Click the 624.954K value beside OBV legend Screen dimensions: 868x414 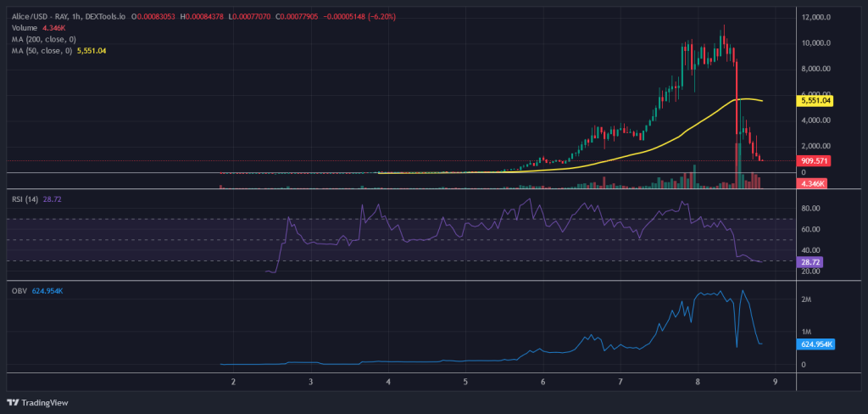pos(47,290)
